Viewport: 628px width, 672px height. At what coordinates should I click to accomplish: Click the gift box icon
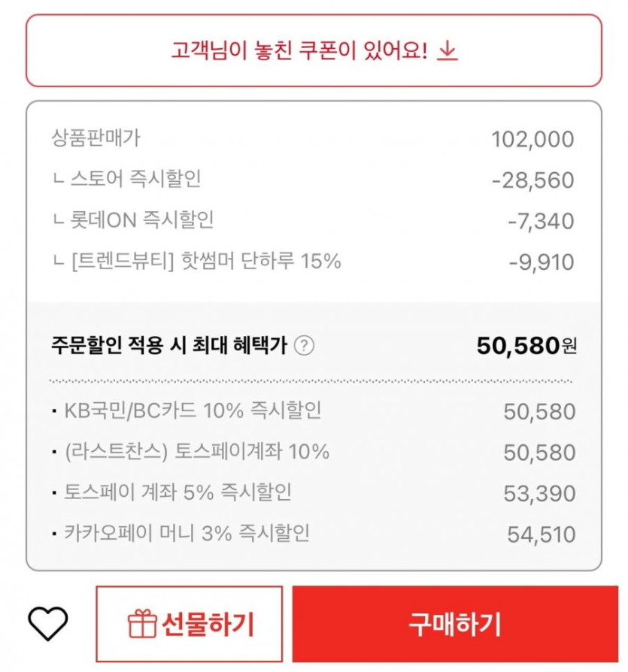pyautogui.click(x=141, y=624)
